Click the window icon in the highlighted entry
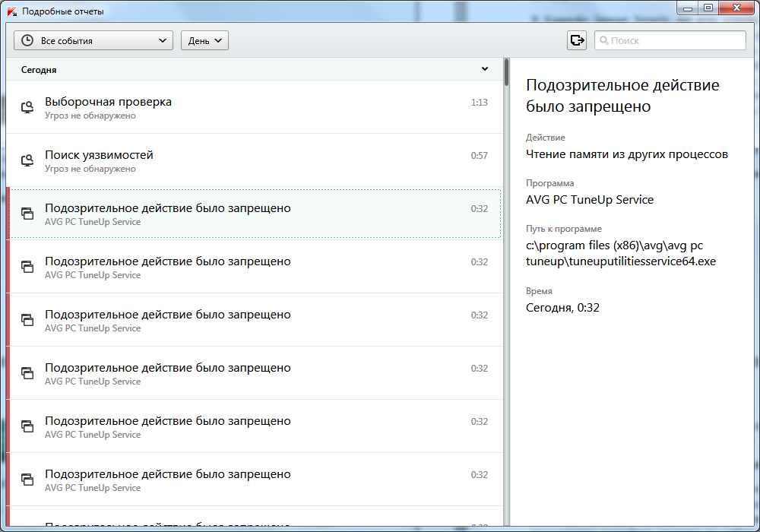The height and width of the screenshot is (532, 760). click(27, 214)
